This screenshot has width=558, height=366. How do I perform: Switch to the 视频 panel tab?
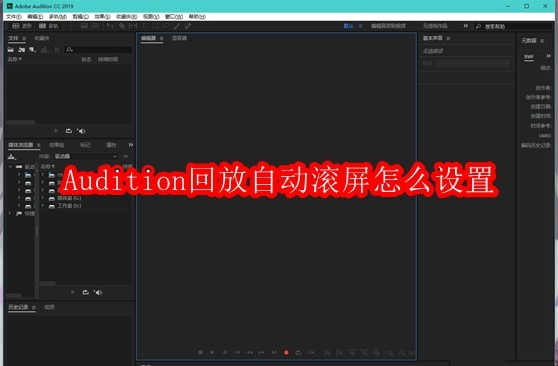click(x=49, y=307)
